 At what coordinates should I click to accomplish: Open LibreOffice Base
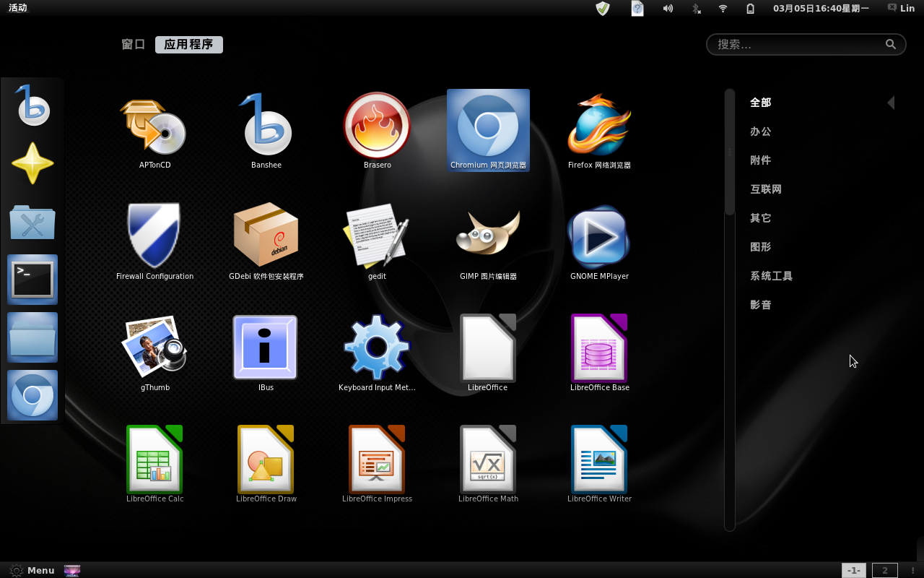pos(599,354)
